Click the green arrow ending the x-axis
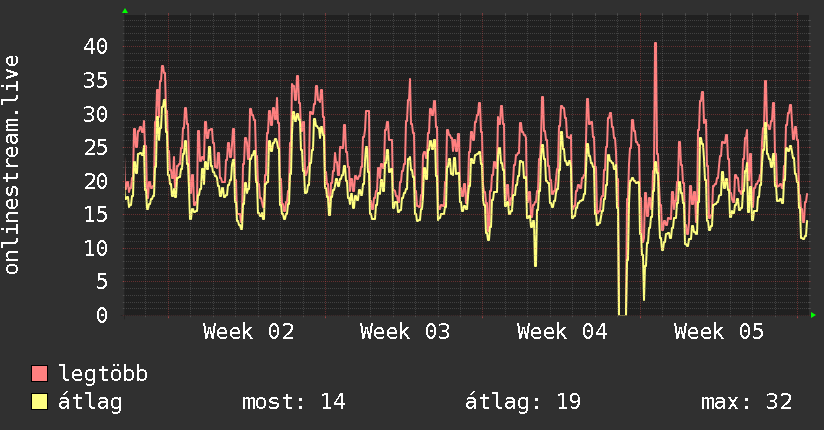Image resolution: width=824 pixels, height=430 pixels. pos(813,315)
